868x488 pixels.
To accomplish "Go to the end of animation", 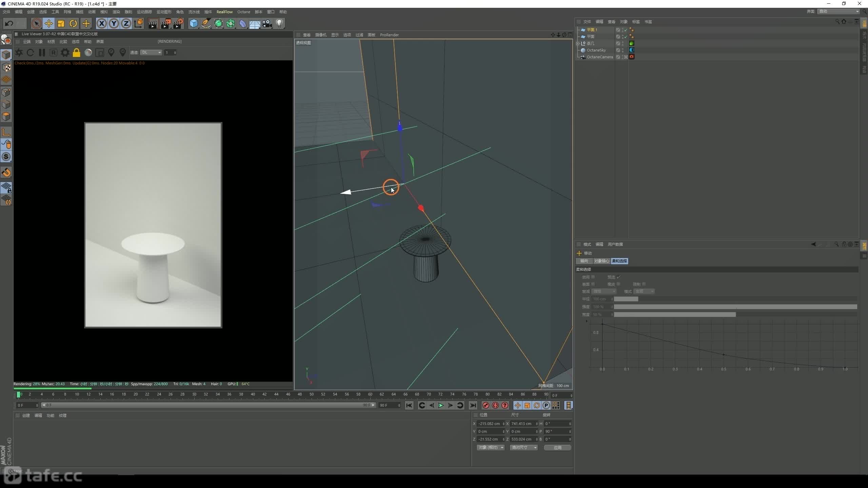I will [473, 405].
